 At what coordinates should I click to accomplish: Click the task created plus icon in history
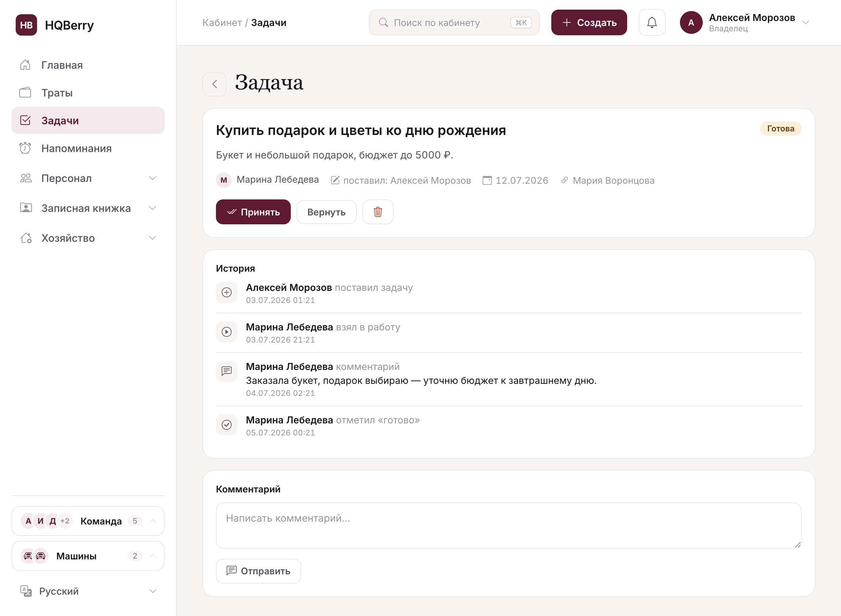[227, 292]
